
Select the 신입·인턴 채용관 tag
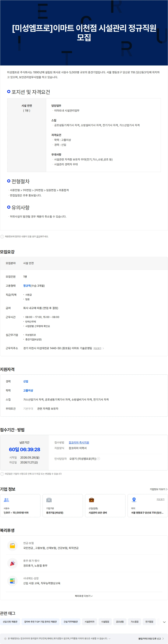point(10,622)
